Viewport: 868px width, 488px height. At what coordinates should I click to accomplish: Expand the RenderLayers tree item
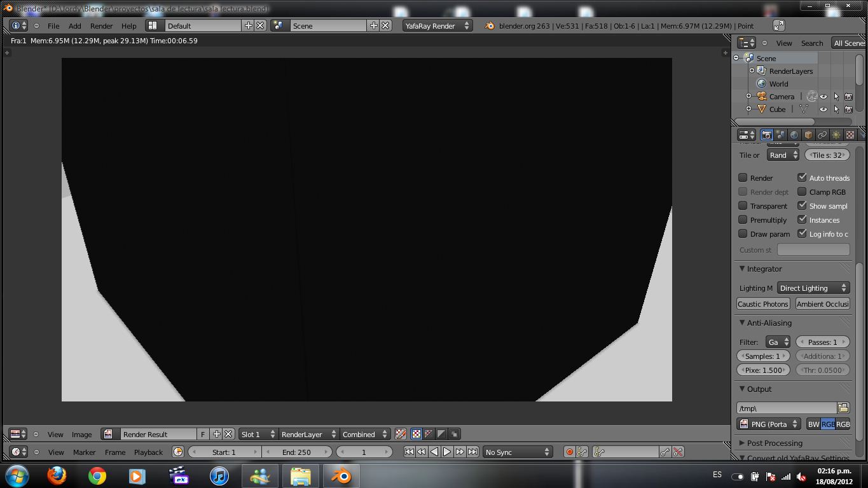tap(752, 71)
